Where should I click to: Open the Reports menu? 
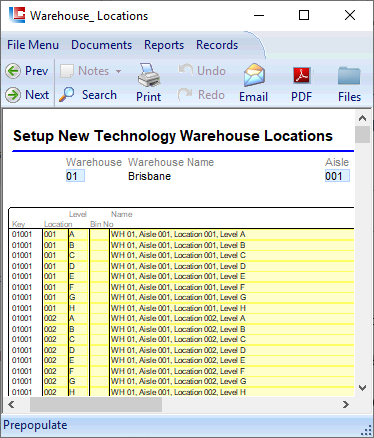click(x=164, y=45)
